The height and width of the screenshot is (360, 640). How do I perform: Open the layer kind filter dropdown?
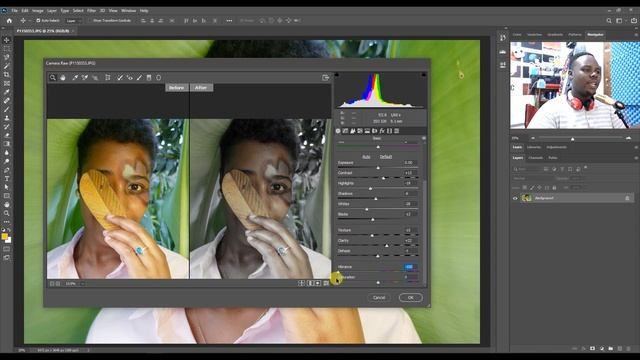click(x=526, y=169)
